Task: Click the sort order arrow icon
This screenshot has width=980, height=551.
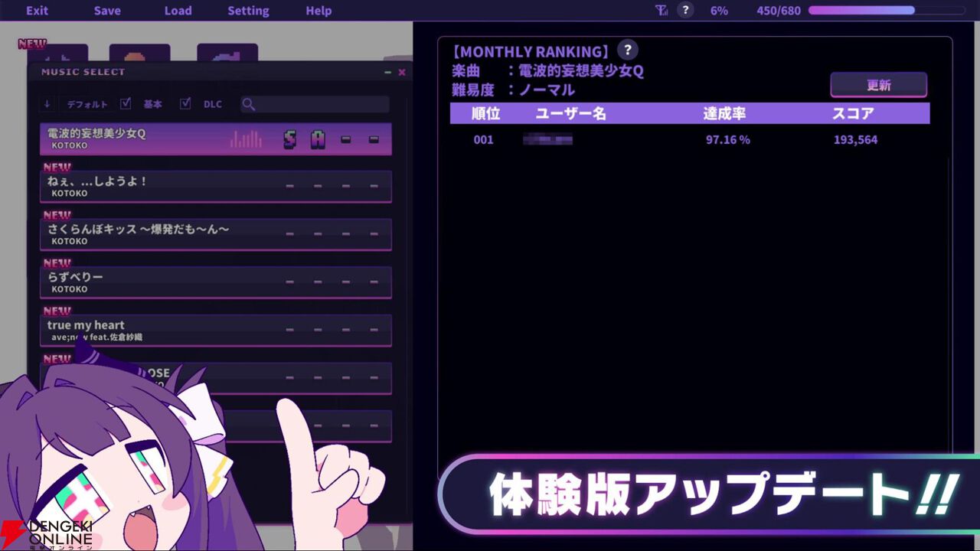Action: [46, 104]
